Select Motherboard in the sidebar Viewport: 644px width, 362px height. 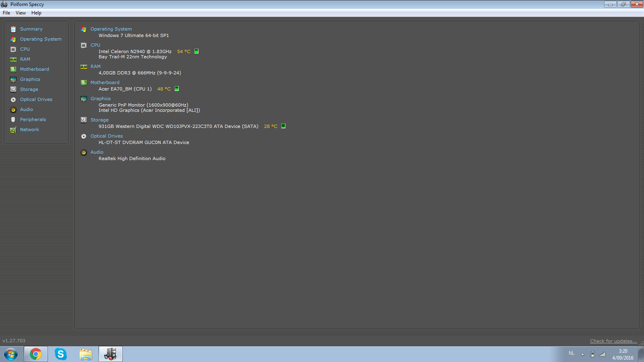(x=35, y=69)
